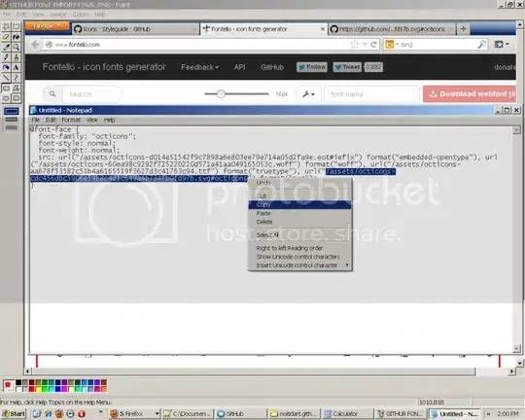Choose the Magnifier tool in Paint
This screenshot has height=420, width=525.
click(16, 48)
